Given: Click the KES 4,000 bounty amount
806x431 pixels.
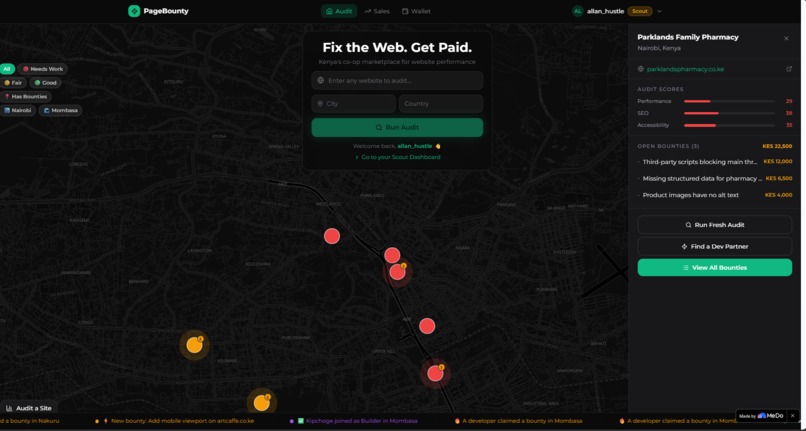Looking at the screenshot, I should tap(778, 195).
